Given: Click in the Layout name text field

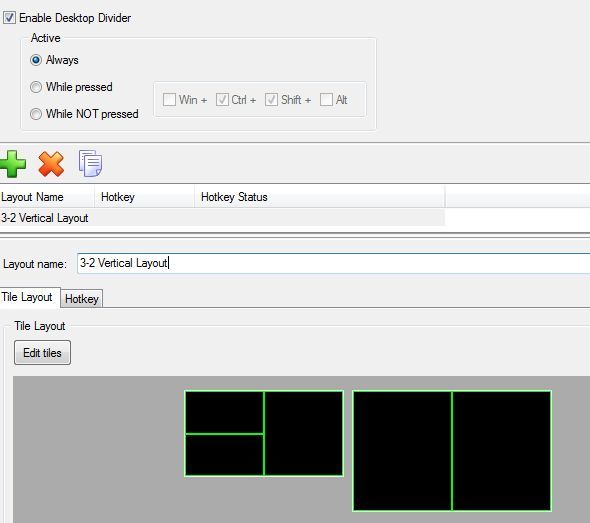Looking at the screenshot, I should tap(333, 263).
